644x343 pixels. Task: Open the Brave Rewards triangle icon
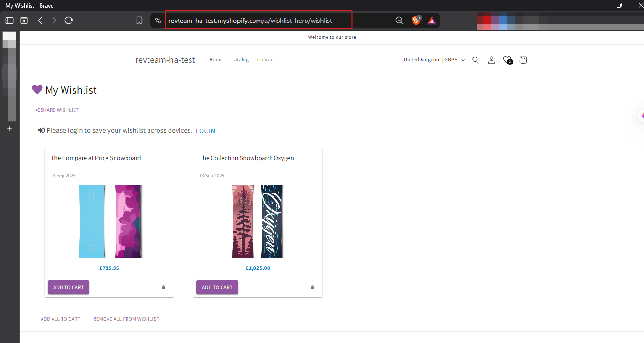click(x=432, y=21)
